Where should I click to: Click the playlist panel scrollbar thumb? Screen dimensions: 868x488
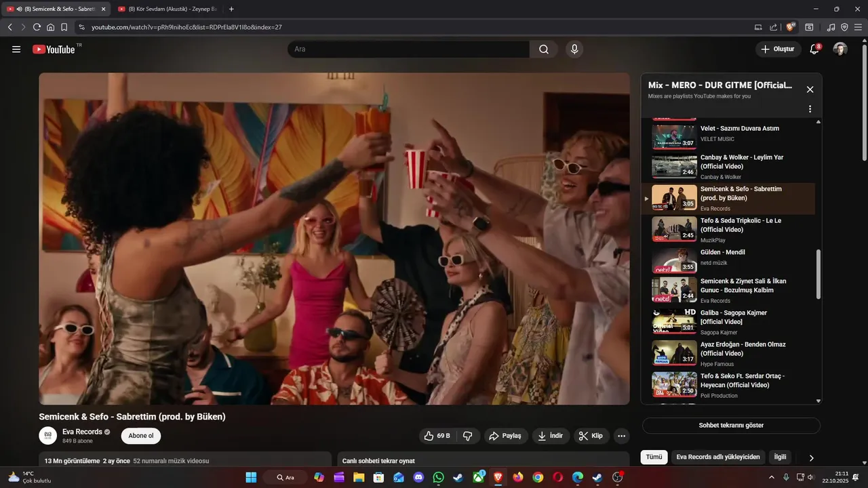[x=818, y=274]
